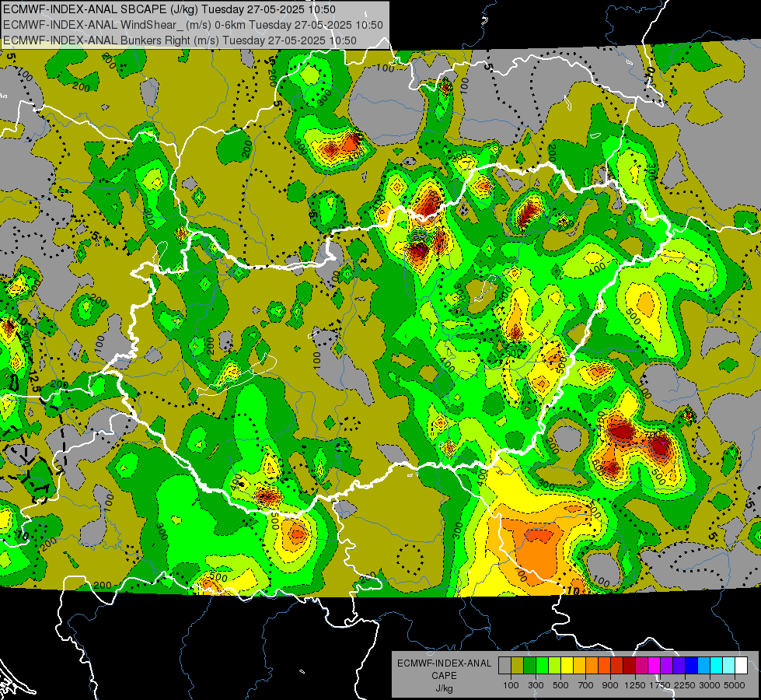The height and width of the screenshot is (700, 761).
Task: Click the dark green legend swatch
Action: tap(529, 665)
